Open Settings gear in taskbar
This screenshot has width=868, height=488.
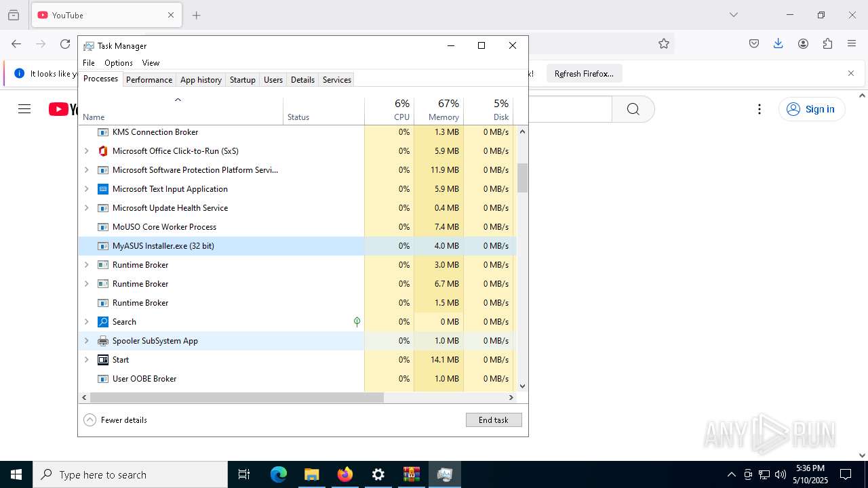(x=378, y=474)
